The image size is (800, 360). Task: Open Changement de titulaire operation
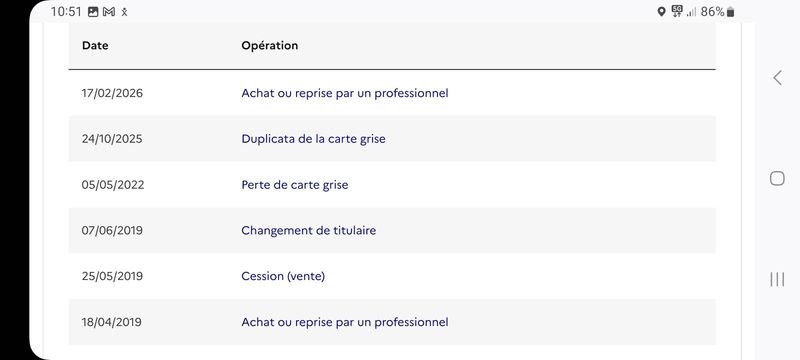point(309,230)
